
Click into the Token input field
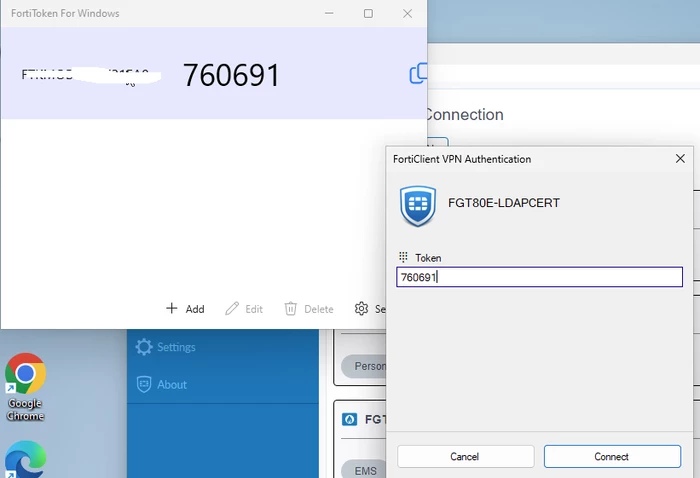pos(539,277)
